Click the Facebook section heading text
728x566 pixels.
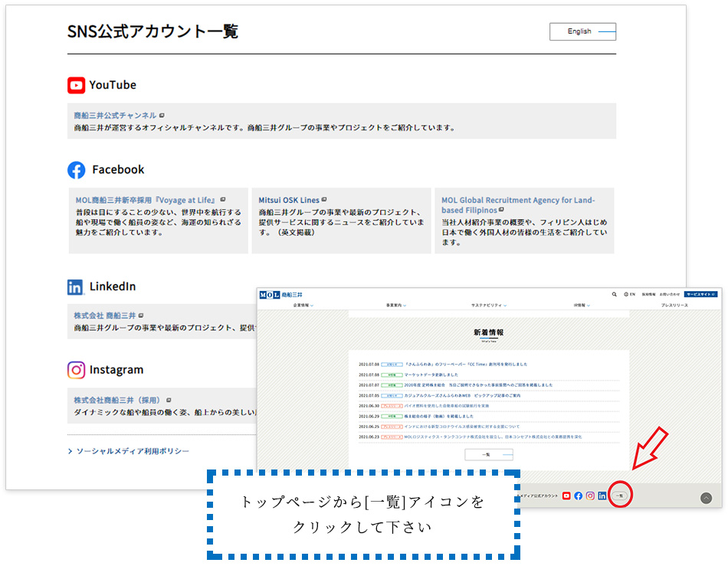[118, 170]
